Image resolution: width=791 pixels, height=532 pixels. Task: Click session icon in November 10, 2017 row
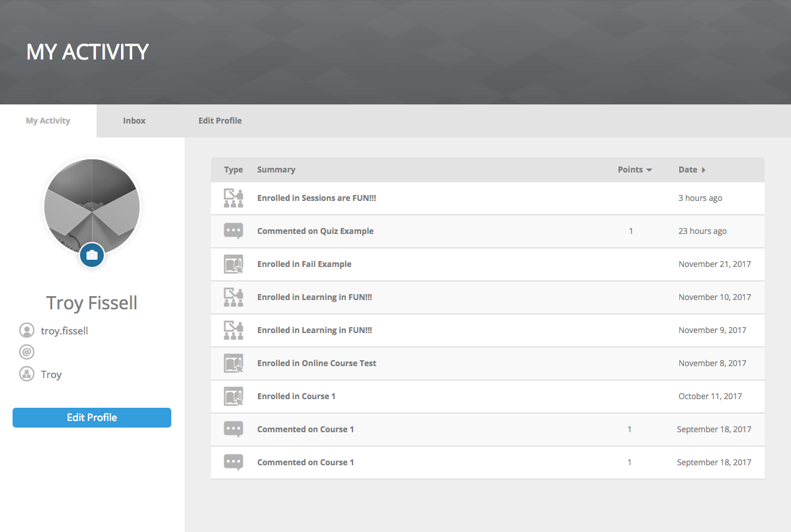click(233, 297)
